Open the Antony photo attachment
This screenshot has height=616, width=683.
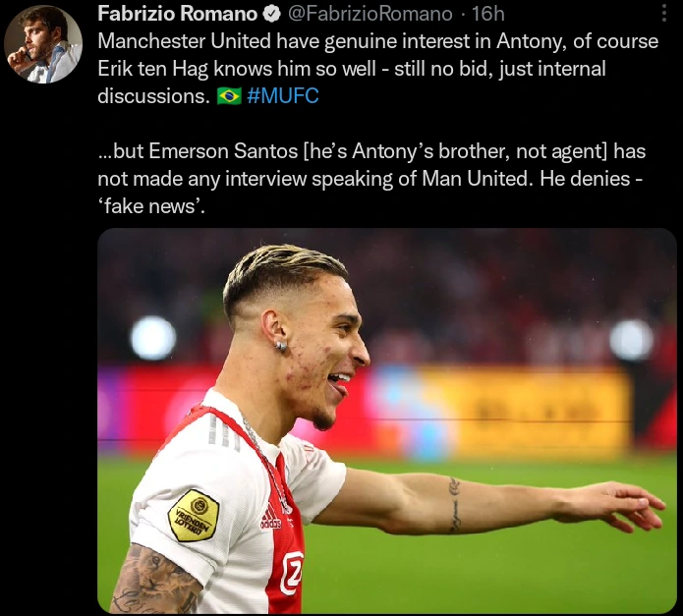387,420
